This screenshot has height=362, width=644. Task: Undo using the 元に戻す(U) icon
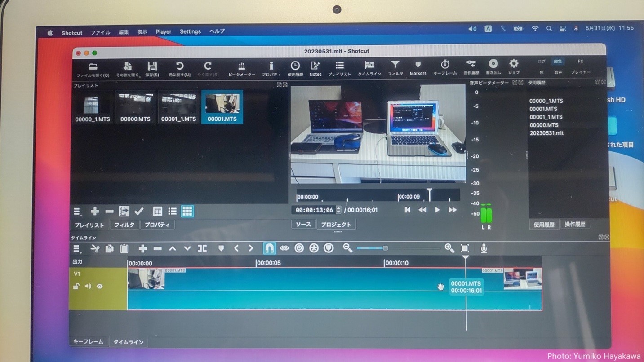tap(179, 69)
